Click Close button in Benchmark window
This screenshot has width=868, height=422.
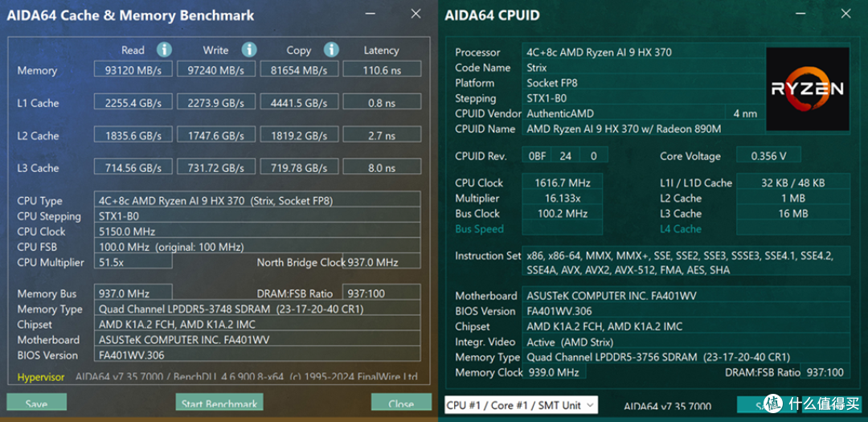(x=401, y=403)
